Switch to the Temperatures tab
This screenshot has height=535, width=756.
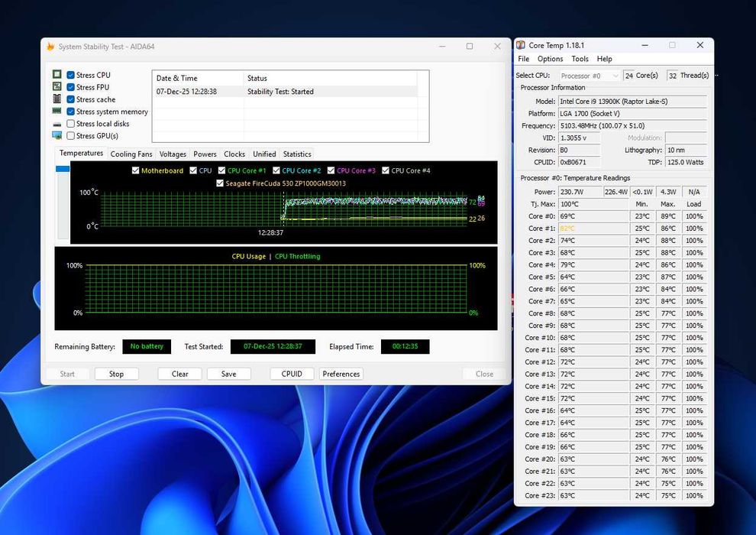pyautogui.click(x=81, y=153)
